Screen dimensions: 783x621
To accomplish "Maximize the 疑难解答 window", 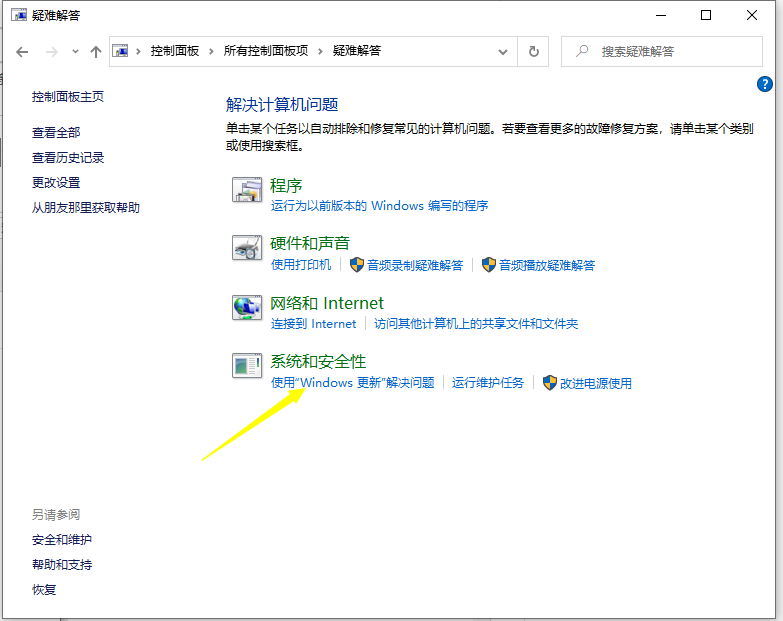I will pos(706,15).
